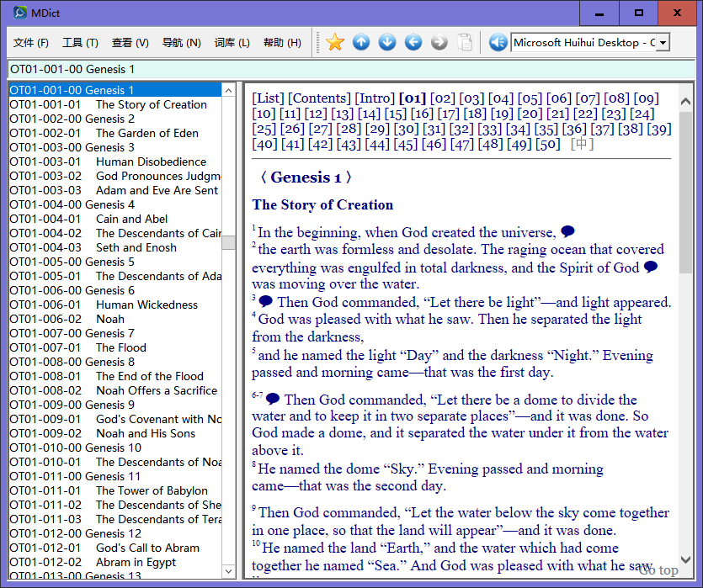This screenshot has height=588, width=703.
Task: Select entry "OT01-004-01 Cain and Abel"
Action: click(115, 219)
